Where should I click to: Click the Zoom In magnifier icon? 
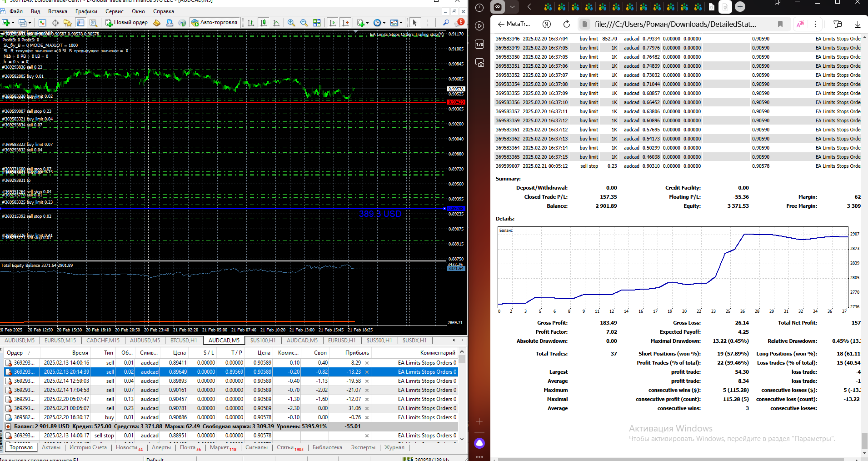[x=291, y=23]
